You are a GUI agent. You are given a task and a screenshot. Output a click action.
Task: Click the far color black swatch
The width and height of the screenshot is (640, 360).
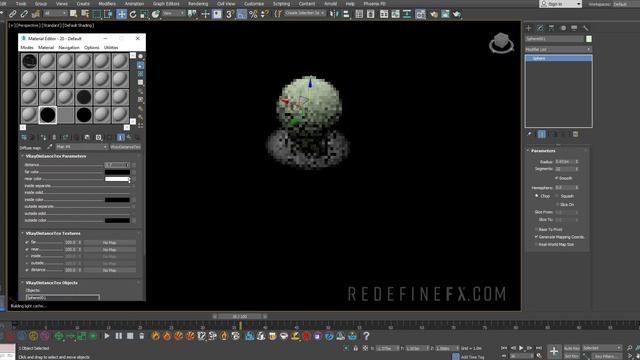pyautogui.click(x=117, y=172)
